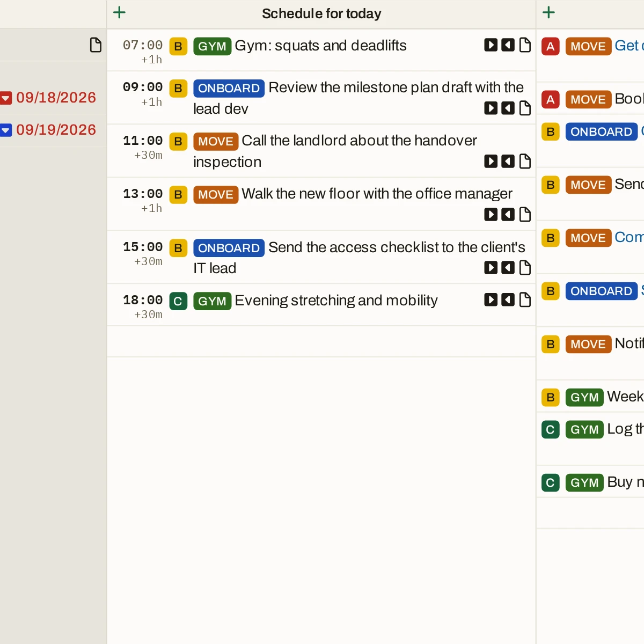Open note icon on access checklist row

point(525,268)
